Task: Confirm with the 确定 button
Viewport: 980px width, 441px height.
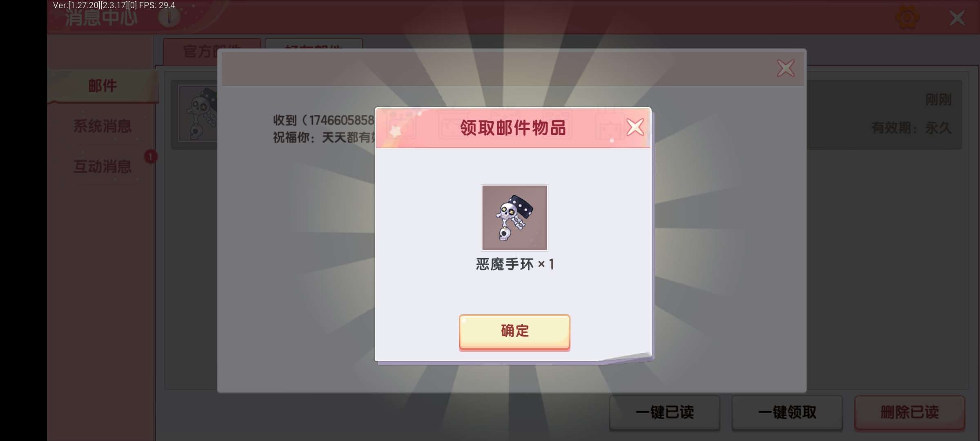Action: (514, 332)
